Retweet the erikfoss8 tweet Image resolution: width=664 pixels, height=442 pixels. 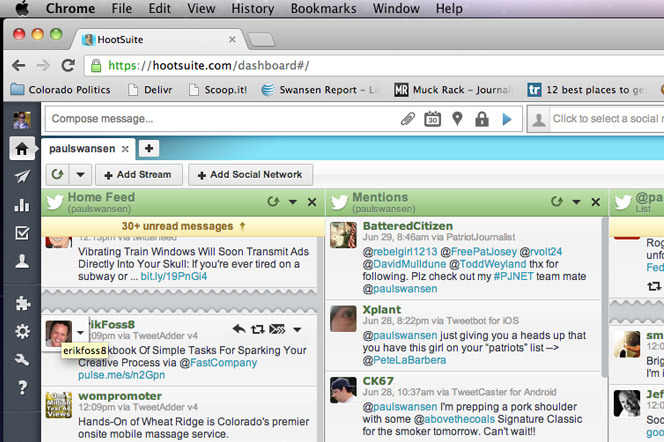pos(258,329)
